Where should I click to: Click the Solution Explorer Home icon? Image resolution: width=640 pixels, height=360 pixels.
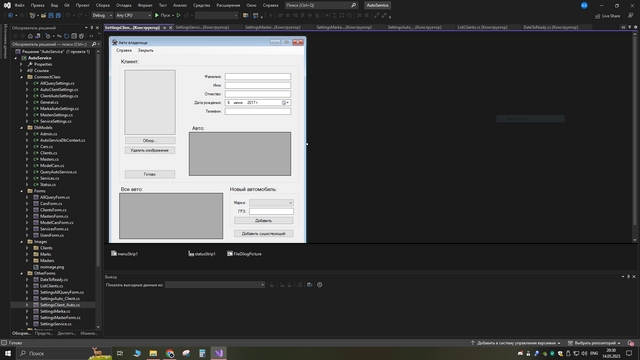click(30, 36)
